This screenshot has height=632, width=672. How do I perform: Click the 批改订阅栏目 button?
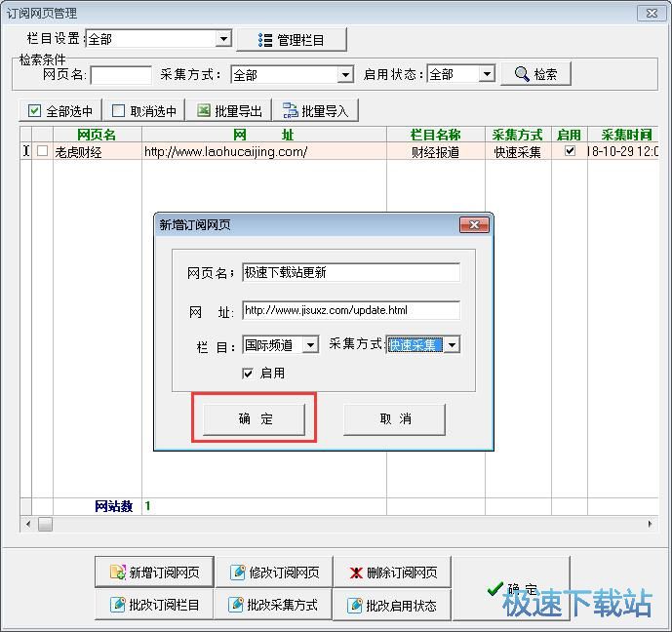pos(154,605)
